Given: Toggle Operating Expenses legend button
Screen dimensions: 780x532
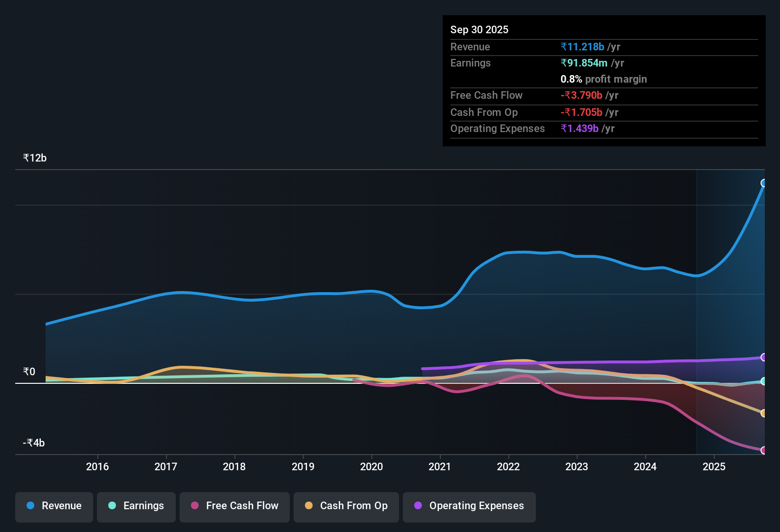Looking at the screenshot, I should pos(469,506).
